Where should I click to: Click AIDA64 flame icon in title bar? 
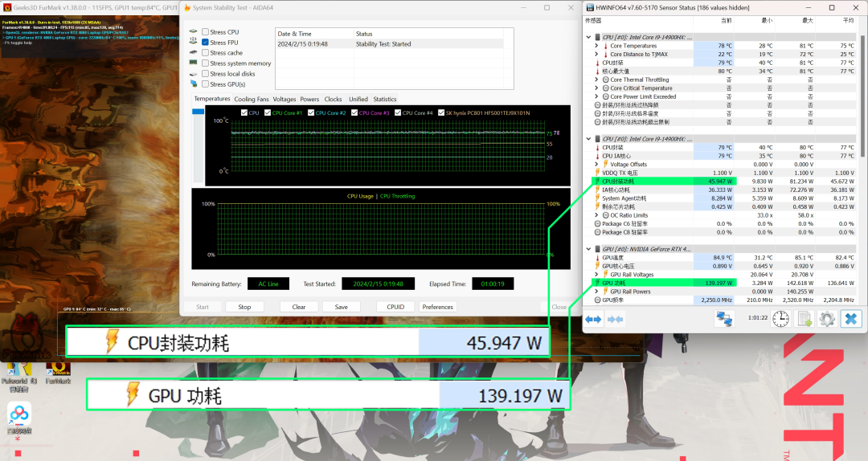[187, 8]
